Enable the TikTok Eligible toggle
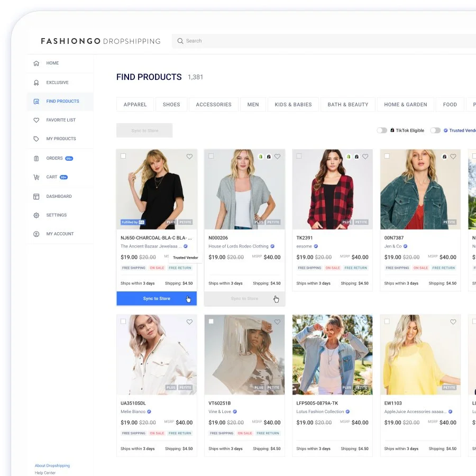Screen dimensions: 476x476 click(382, 130)
